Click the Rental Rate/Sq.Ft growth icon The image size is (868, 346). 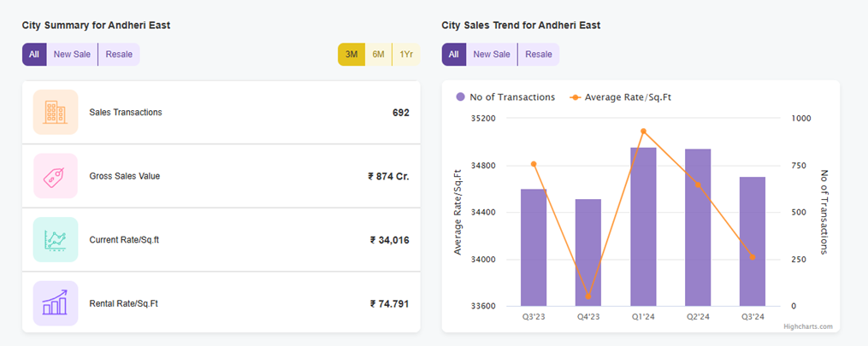point(56,303)
